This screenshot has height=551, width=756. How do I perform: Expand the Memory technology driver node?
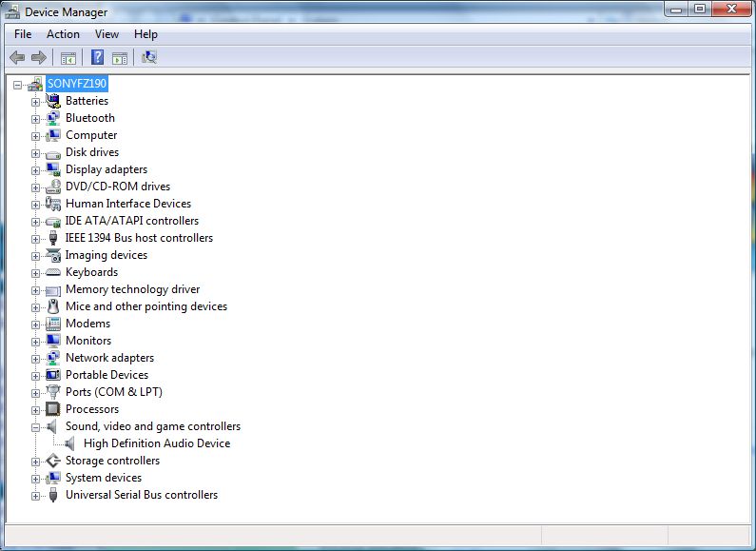pyautogui.click(x=36, y=290)
